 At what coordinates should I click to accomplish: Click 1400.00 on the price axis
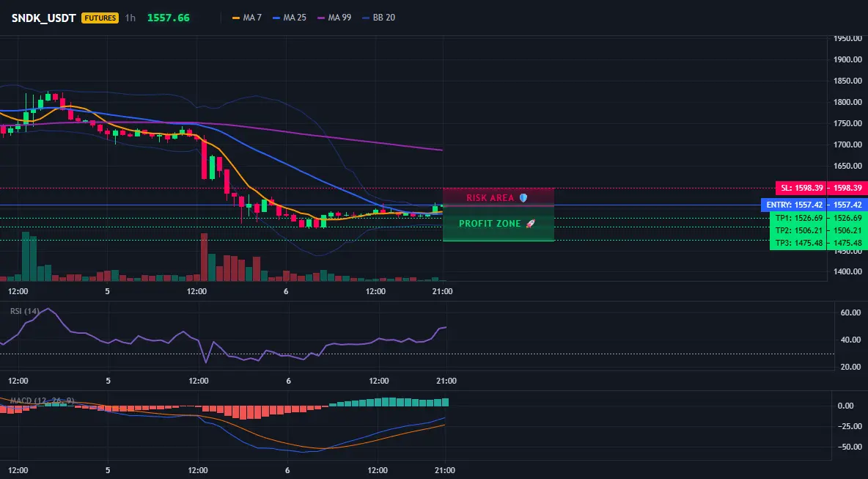tap(847, 272)
